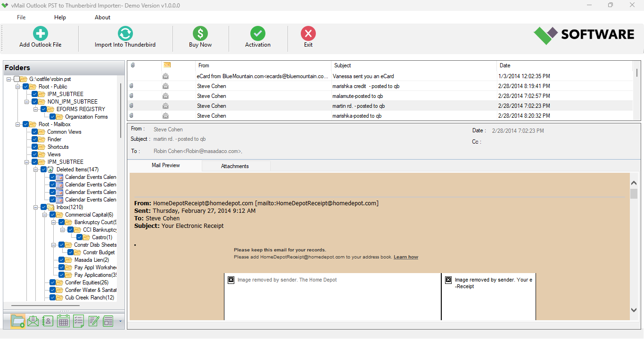
Task: Open the File menu
Action: click(21, 17)
